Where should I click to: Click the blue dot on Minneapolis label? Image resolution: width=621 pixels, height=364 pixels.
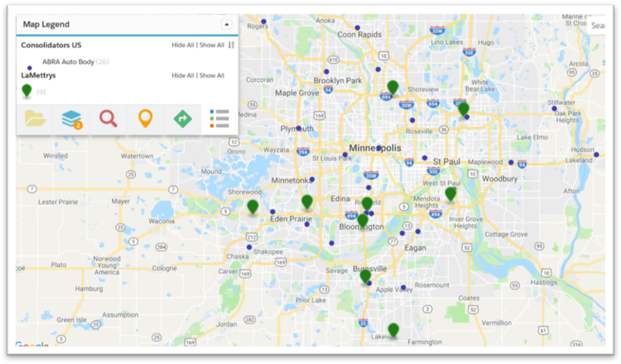coord(378,148)
